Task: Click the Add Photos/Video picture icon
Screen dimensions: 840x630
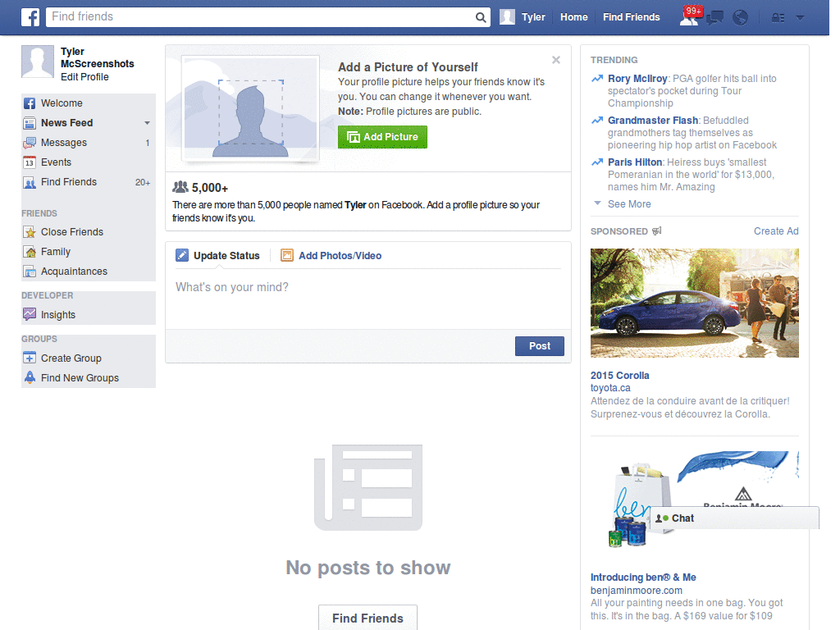Action: click(x=287, y=256)
